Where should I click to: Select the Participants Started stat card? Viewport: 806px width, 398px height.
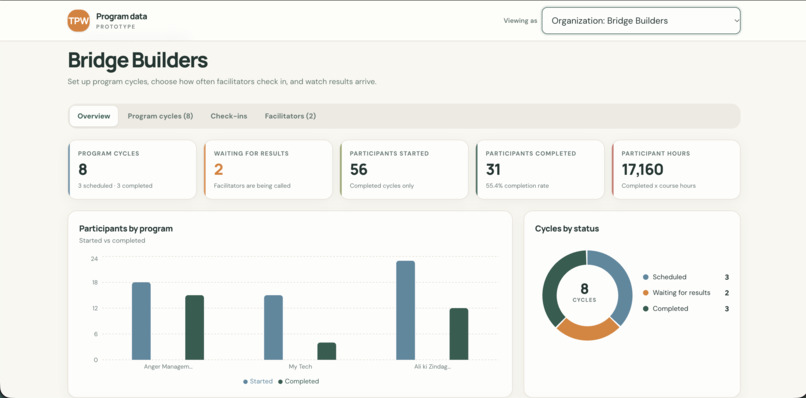pyautogui.click(x=404, y=170)
